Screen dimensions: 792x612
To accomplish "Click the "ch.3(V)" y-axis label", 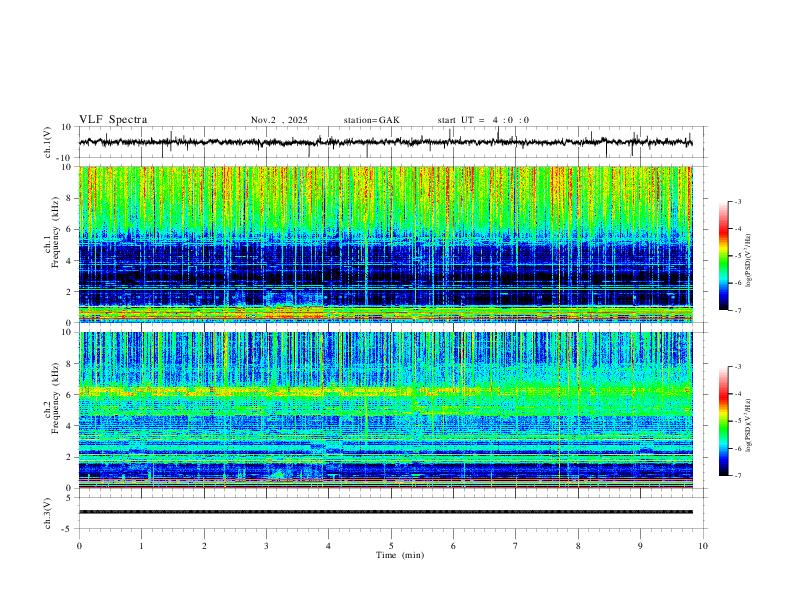I will point(48,513).
